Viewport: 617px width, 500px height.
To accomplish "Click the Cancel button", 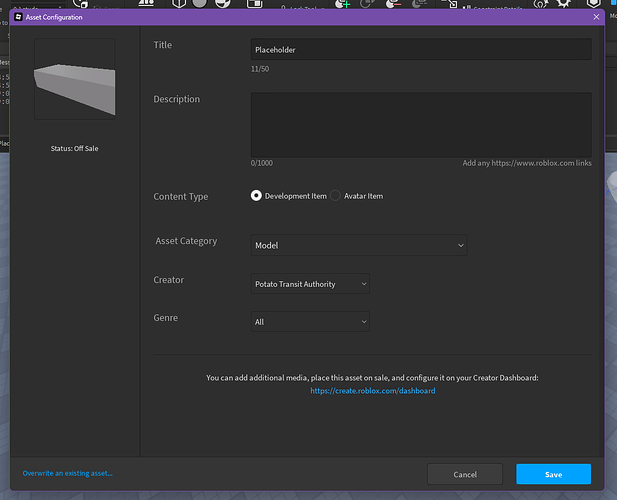I will tap(465, 474).
